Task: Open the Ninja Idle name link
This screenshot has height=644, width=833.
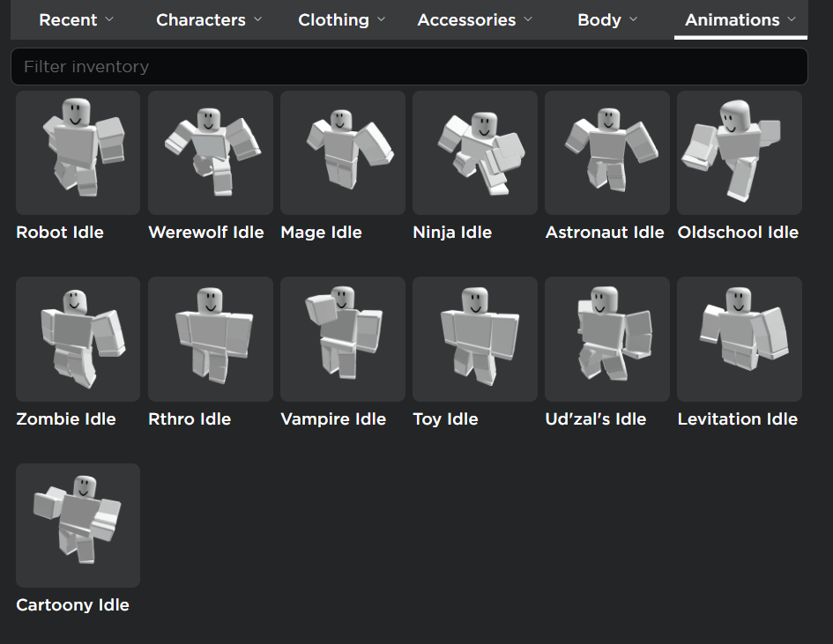Action: pyautogui.click(x=452, y=233)
